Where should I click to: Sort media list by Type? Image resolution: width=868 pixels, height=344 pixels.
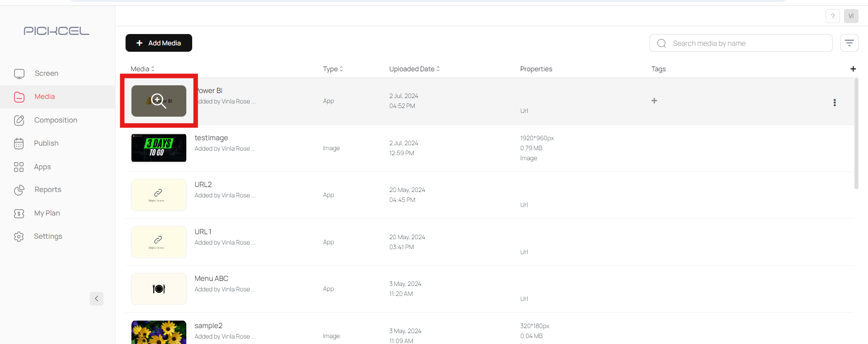point(342,69)
